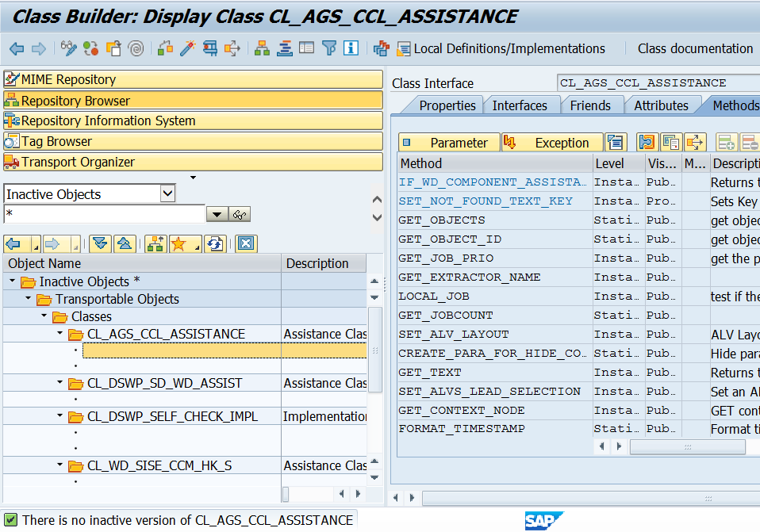The width and height of the screenshot is (760, 532).
Task: Collapse the CL_DSWP_SD_WD_ASSIST node
Action: tap(60, 383)
